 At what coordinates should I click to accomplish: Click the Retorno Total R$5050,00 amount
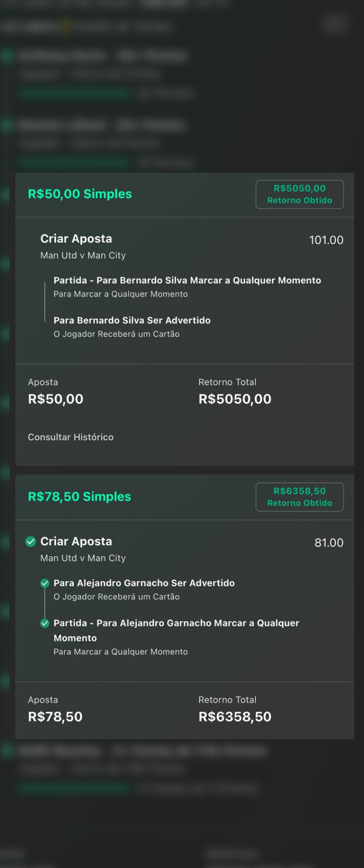tap(235, 399)
